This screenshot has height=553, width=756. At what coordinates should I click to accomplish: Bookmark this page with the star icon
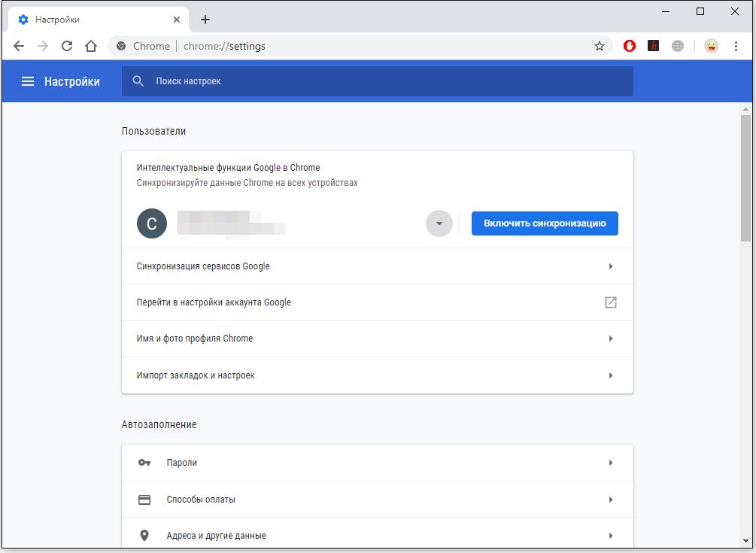pyautogui.click(x=600, y=46)
